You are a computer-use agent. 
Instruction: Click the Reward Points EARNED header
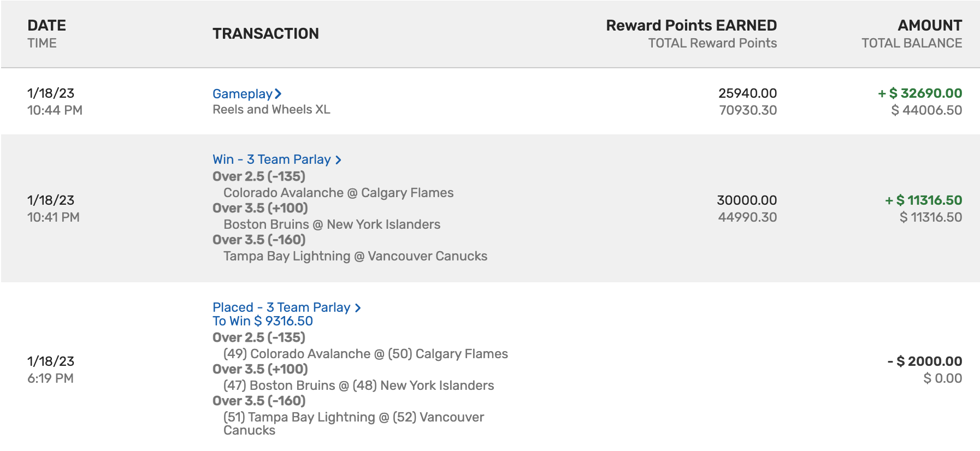(x=691, y=26)
